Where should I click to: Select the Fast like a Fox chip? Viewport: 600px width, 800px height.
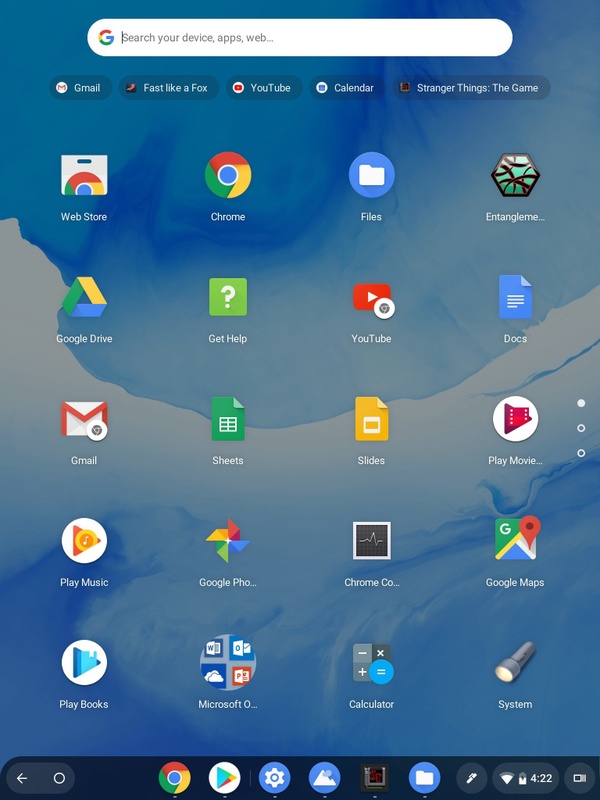pyautogui.click(x=169, y=88)
